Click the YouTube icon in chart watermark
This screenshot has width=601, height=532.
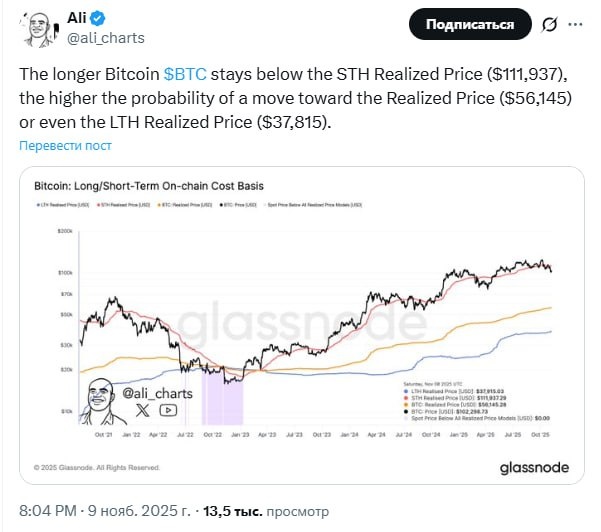click(x=167, y=409)
